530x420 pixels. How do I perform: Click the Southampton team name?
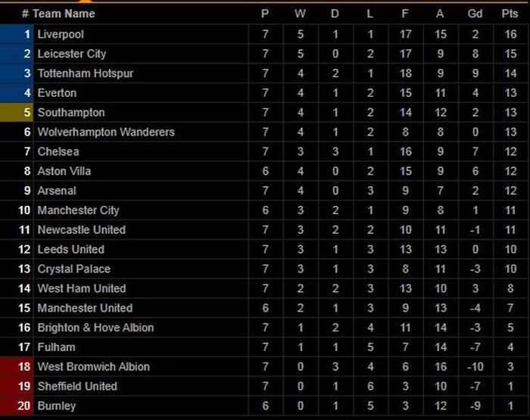pos(71,113)
